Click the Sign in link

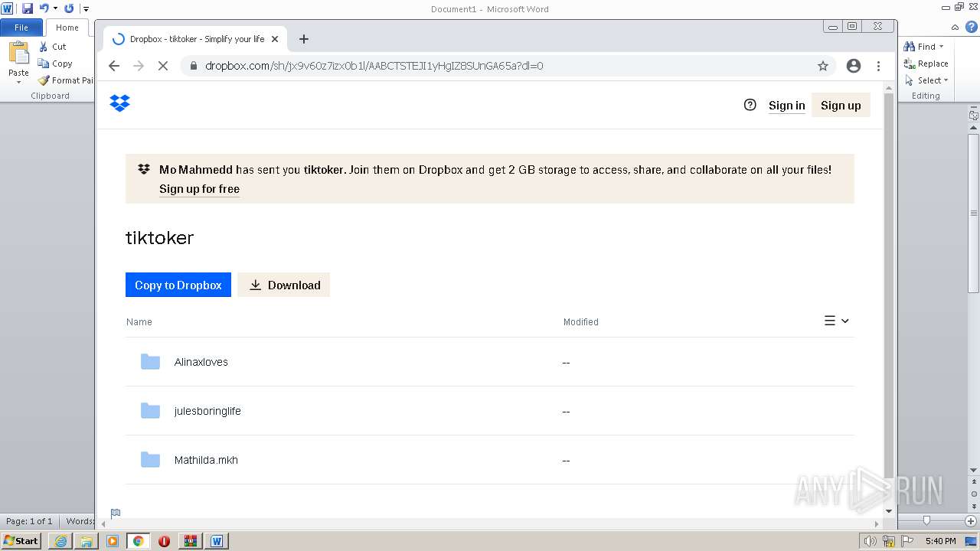tap(786, 106)
